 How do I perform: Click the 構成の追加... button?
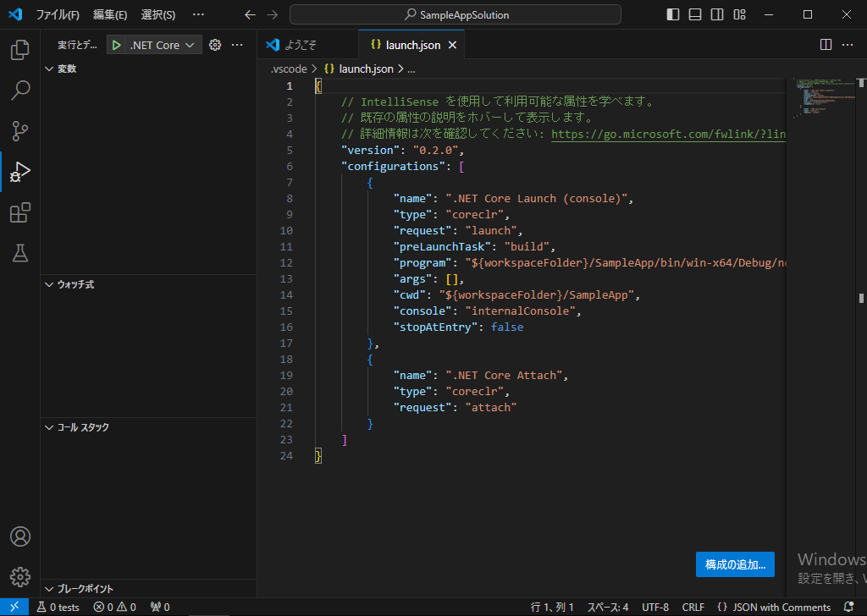734,564
